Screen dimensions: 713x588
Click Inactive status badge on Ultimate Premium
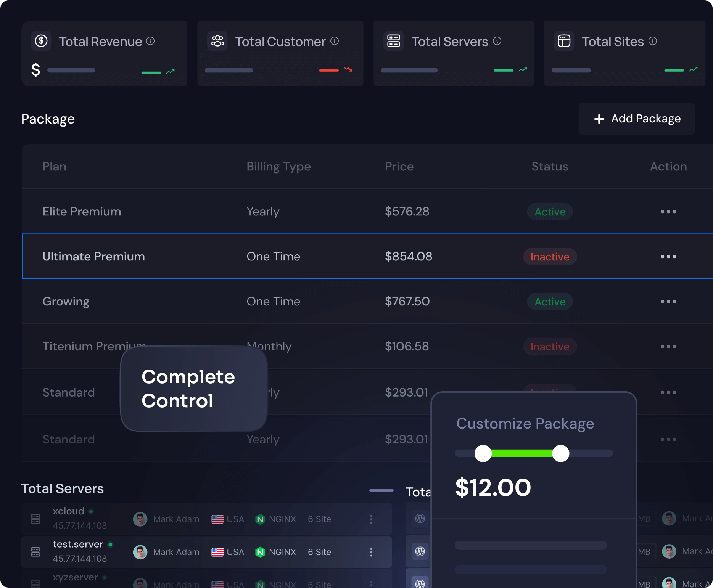click(x=550, y=257)
